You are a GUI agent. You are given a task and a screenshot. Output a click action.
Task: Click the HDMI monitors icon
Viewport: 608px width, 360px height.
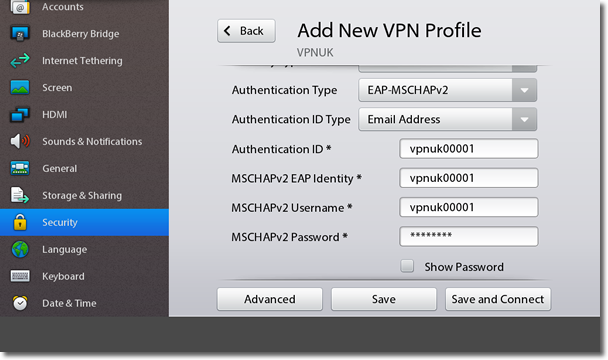pyautogui.click(x=20, y=114)
